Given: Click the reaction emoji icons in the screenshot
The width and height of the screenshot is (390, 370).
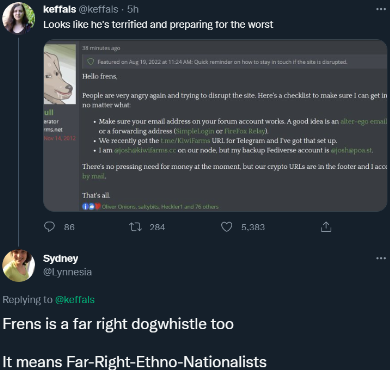Looking at the screenshot, I should pyautogui.click(x=91, y=207).
